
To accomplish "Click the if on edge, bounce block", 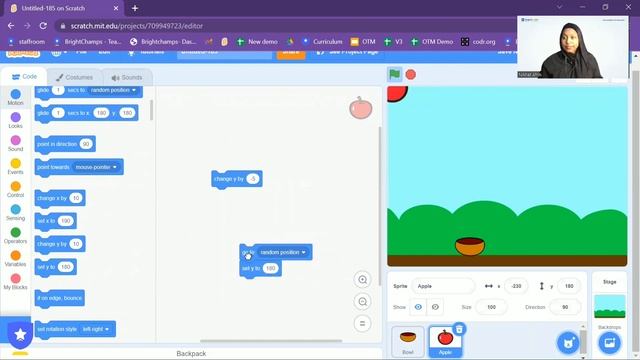I will coord(60,298).
